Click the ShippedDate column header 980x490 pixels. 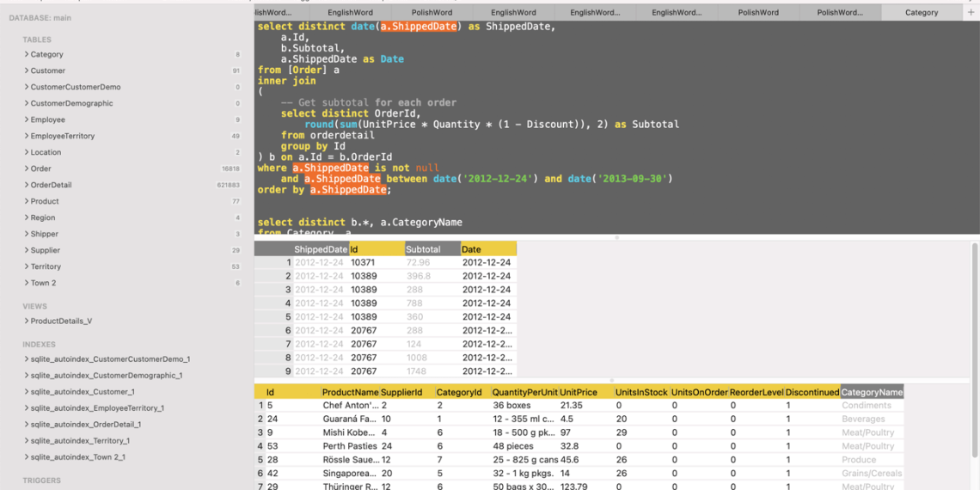[x=320, y=249]
